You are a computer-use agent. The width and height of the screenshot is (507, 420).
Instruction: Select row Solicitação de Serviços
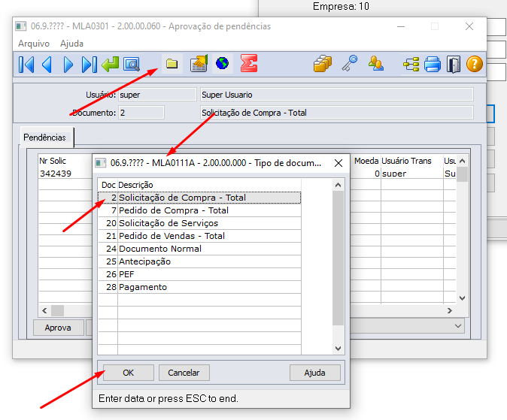point(199,223)
